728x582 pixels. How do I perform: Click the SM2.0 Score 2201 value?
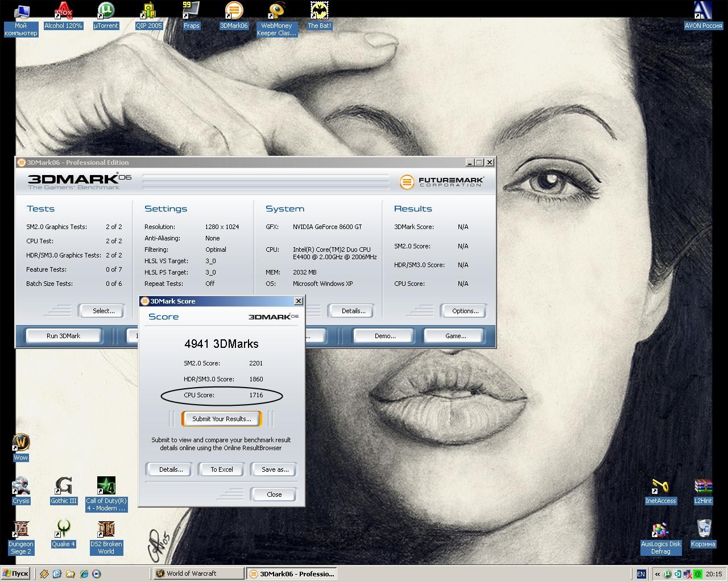[256, 363]
